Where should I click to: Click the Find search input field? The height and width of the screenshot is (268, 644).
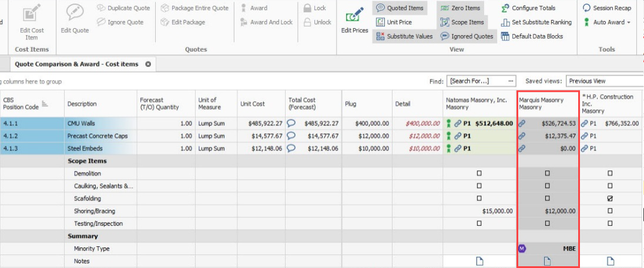(x=477, y=81)
